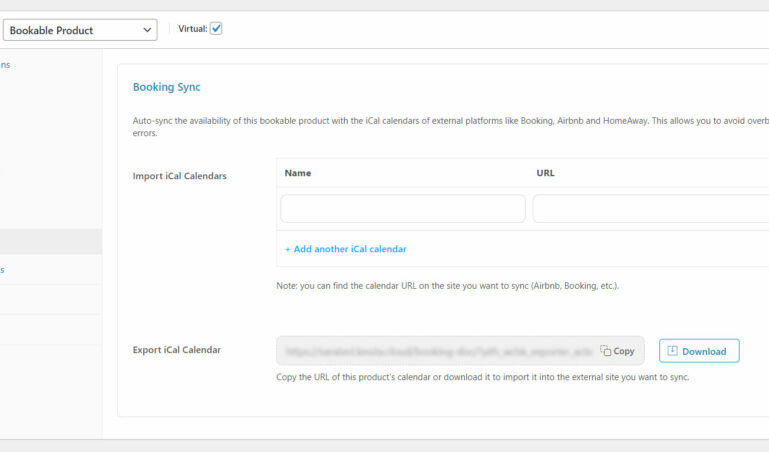Download the iCal calendar file
Image resolution: width=769 pixels, height=452 pixels.
coord(699,351)
